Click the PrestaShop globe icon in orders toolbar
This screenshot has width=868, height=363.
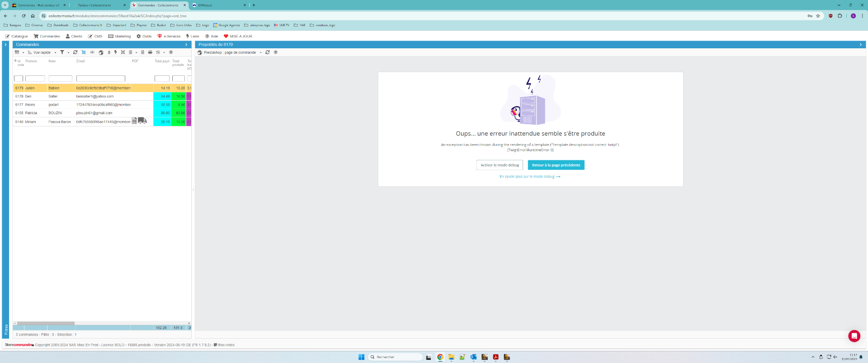click(x=101, y=52)
